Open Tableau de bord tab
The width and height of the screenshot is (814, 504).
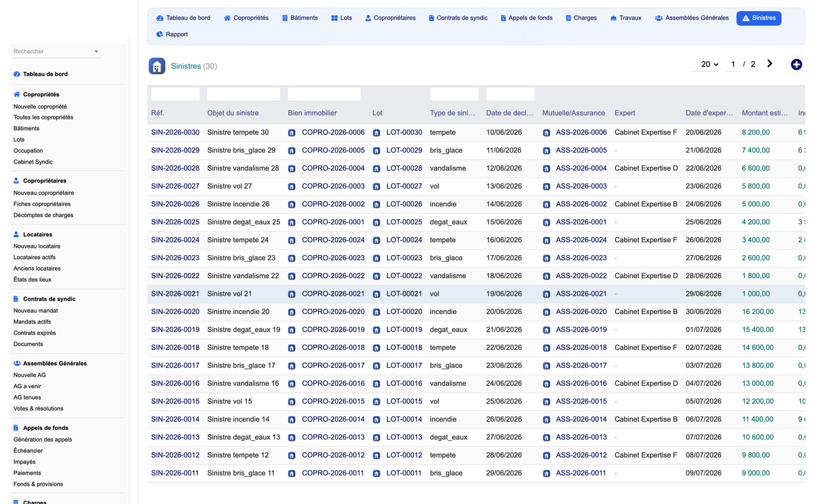[183, 18]
